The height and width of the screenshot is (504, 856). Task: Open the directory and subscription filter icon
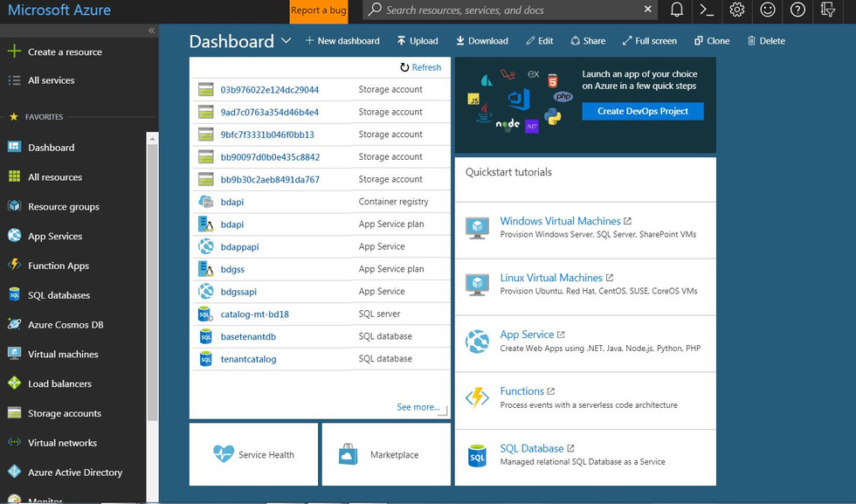click(828, 10)
